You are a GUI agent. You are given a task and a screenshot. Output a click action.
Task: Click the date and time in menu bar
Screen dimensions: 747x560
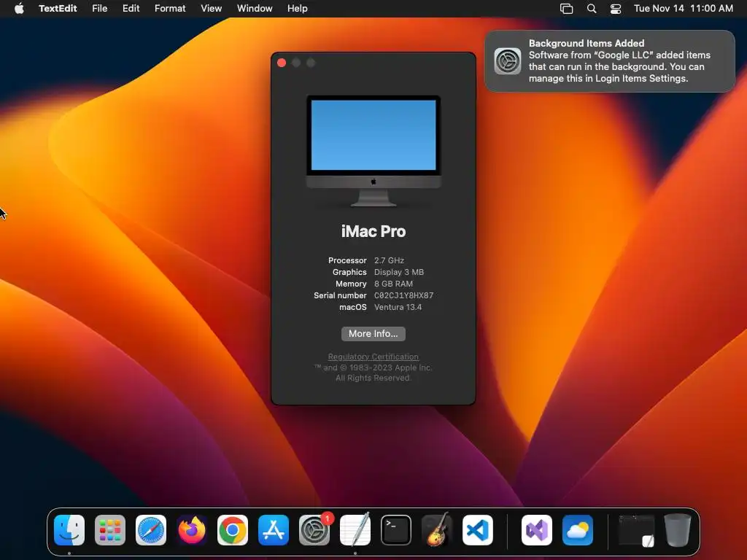pyautogui.click(x=683, y=8)
